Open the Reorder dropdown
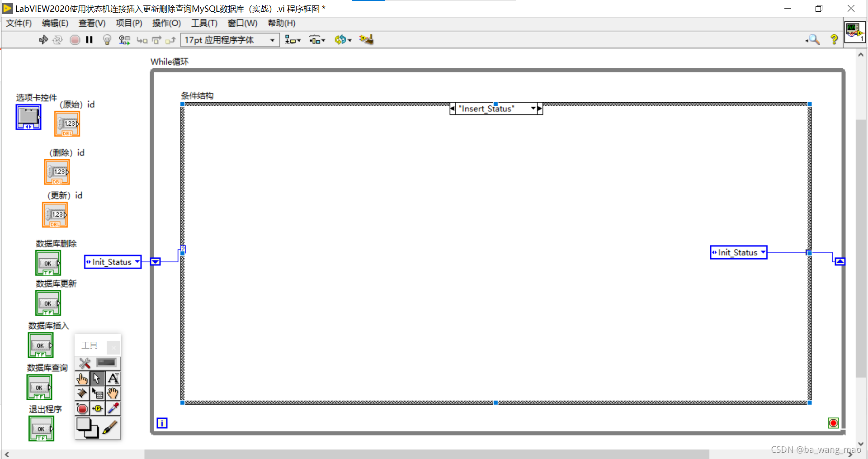Image resolution: width=868 pixels, height=459 pixels. (343, 40)
